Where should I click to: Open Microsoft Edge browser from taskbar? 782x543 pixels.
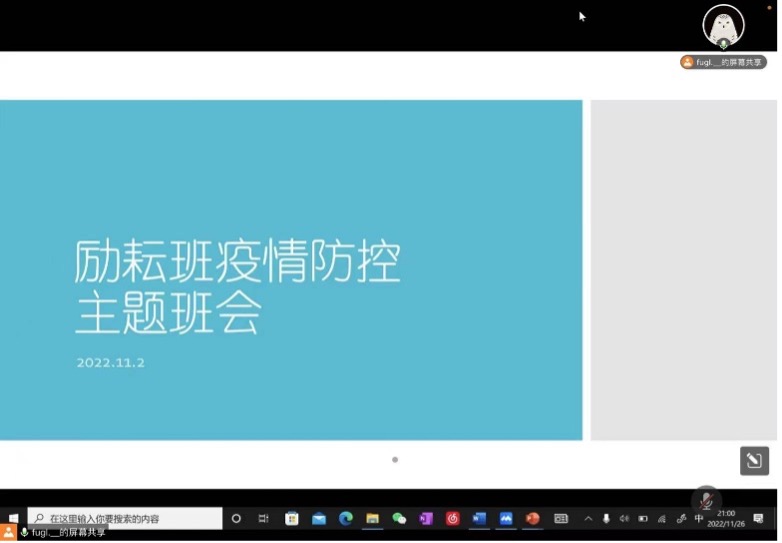(x=346, y=519)
